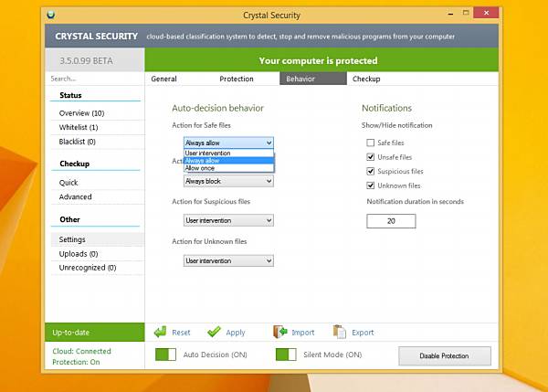The image size is (548, 392).
Task: Switch to the Checkup tab
Action: click(x=366, y=79)
